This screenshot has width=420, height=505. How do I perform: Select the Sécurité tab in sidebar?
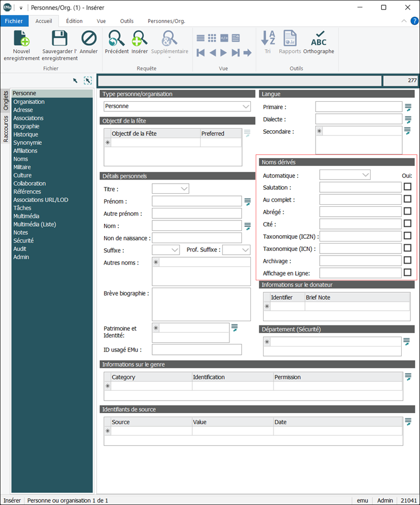[x=24, y=240]
